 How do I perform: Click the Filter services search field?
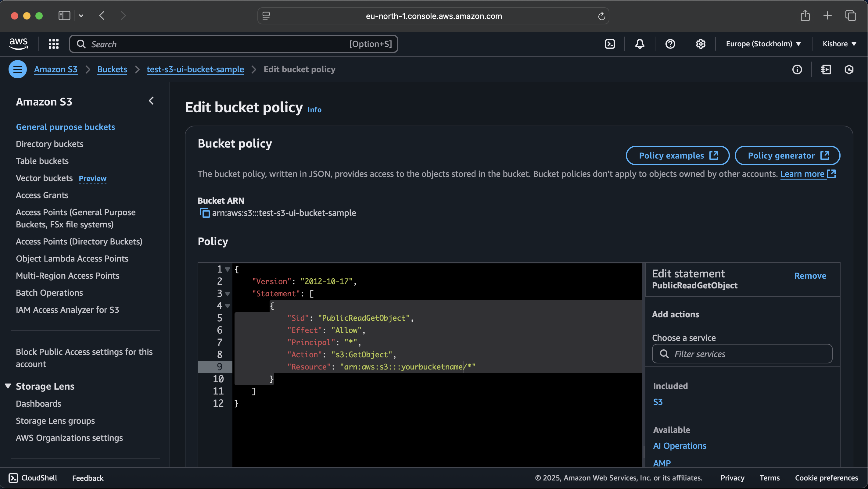[x=742, y=354]
